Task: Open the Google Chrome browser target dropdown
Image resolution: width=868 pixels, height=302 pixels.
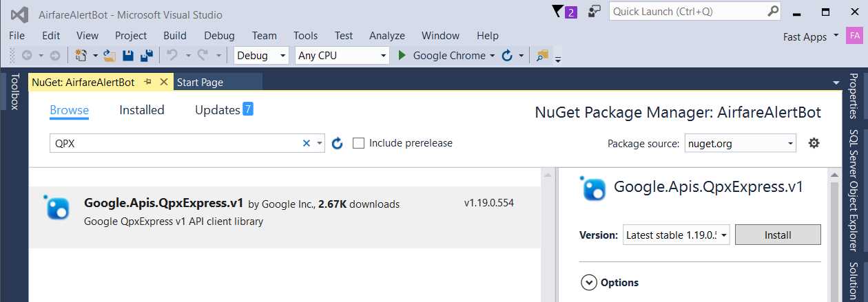Action: (493, 56)
